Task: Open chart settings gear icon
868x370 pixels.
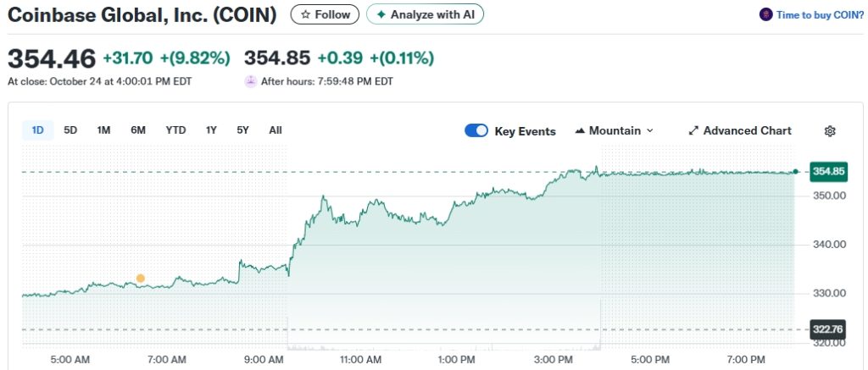Action: point(830,131)
